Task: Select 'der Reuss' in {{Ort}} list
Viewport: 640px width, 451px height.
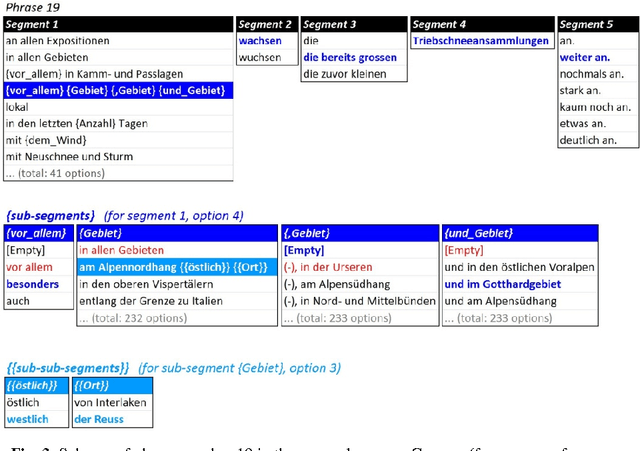Action: [x=98, y=419]
